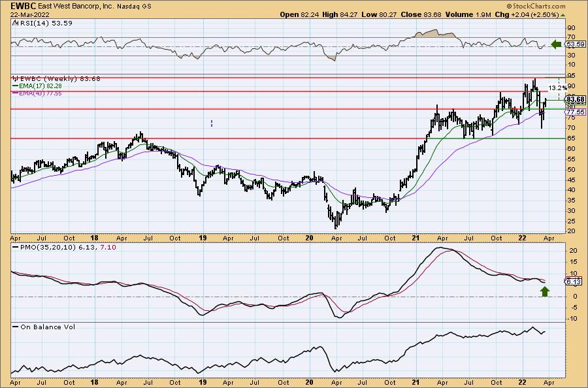
Task: Click the green up-triangle change indicator
Action: click(563, 15)
